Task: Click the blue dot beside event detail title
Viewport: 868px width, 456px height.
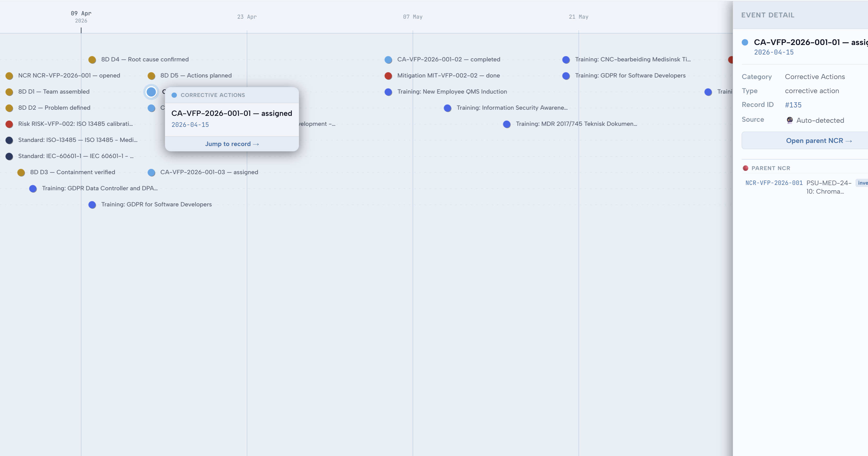Action: pyautogui.click(x=745, y=42)
